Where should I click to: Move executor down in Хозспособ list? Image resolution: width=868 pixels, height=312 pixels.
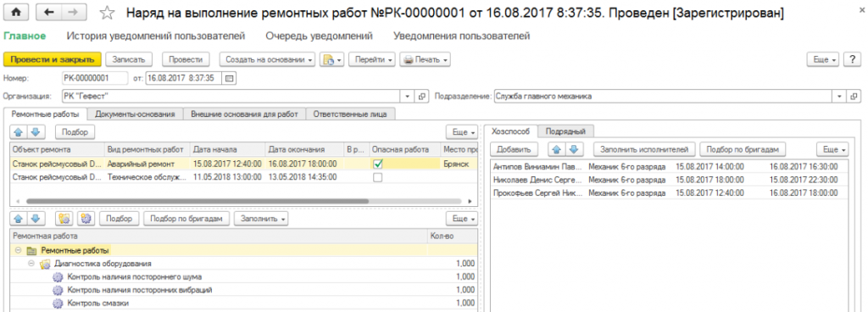click(574, 149)
